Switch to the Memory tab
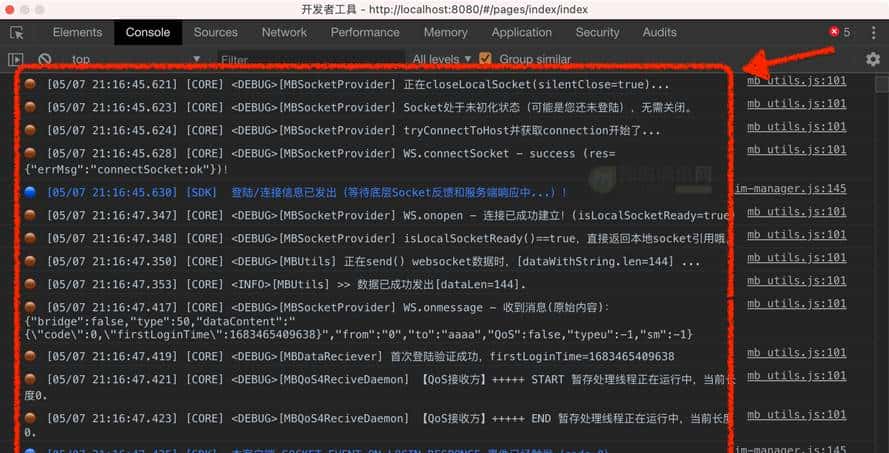This screenshot has height=453, width=889. pos(446,32)
